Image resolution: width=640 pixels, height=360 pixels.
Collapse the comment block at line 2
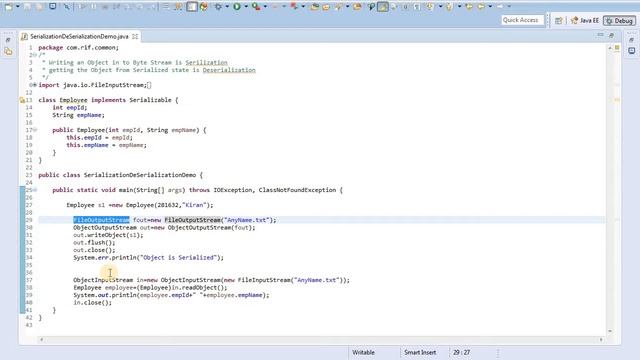(x=35, y=55)
